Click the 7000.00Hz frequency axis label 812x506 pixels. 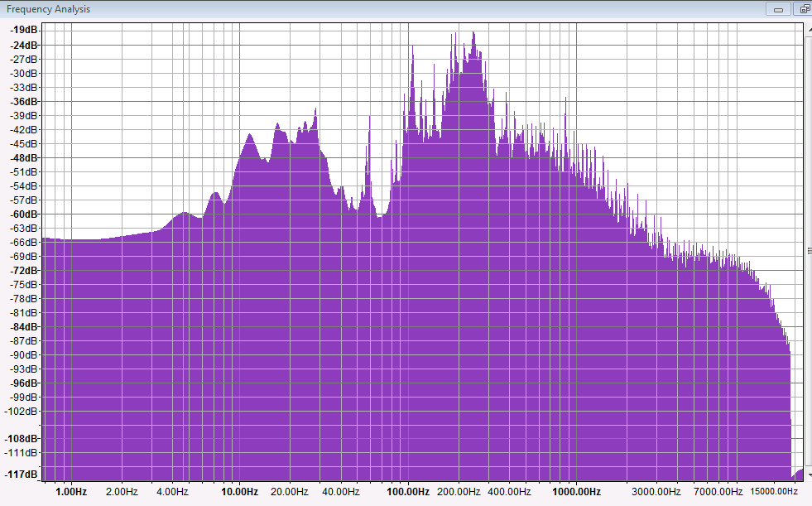[718, 492]
